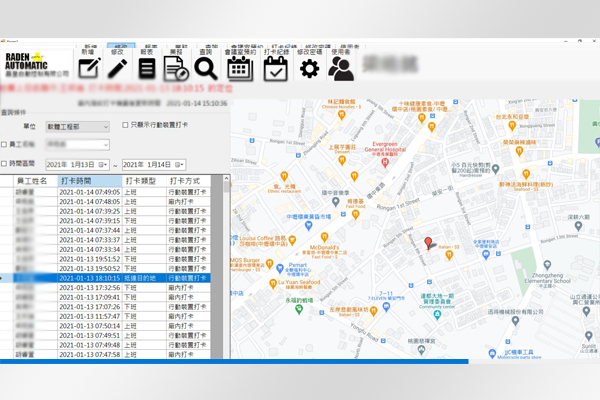Viewport: 600px width, 400px height.
Task: Sort by 打卡類型 column header
Action: [144, 181]
